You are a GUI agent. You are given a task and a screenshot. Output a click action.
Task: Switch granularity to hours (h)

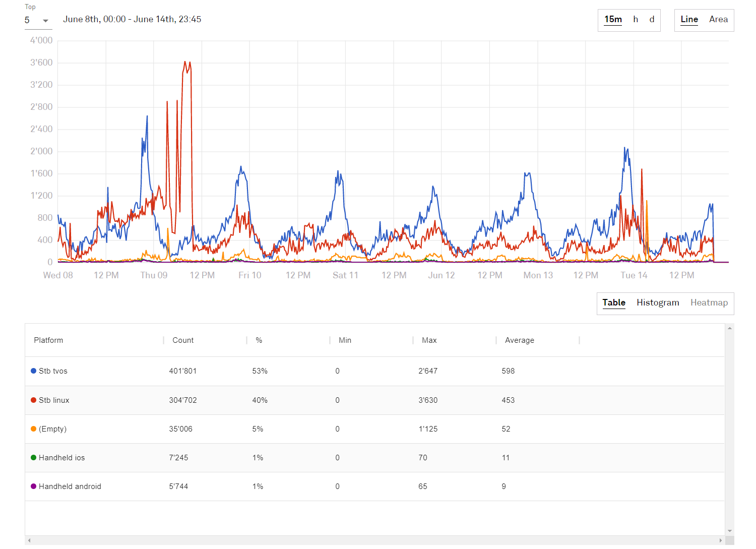point(636,20)
